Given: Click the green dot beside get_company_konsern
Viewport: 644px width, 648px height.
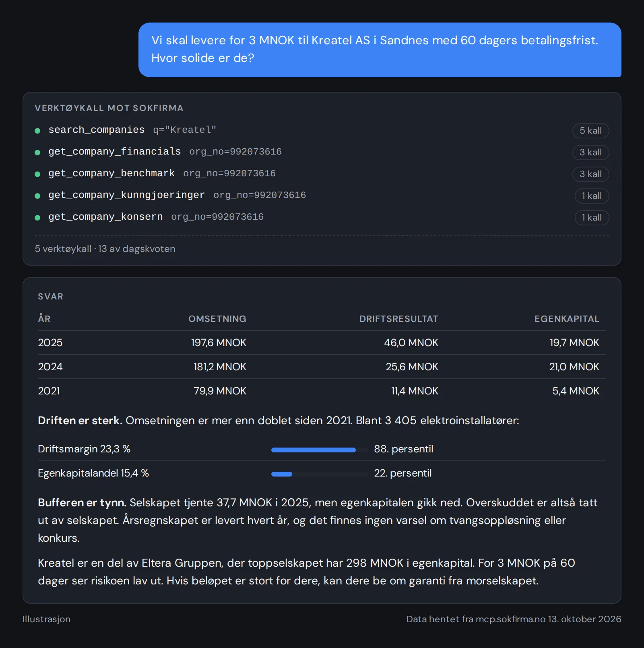Looking at the screenshot, I should (37, 218).
